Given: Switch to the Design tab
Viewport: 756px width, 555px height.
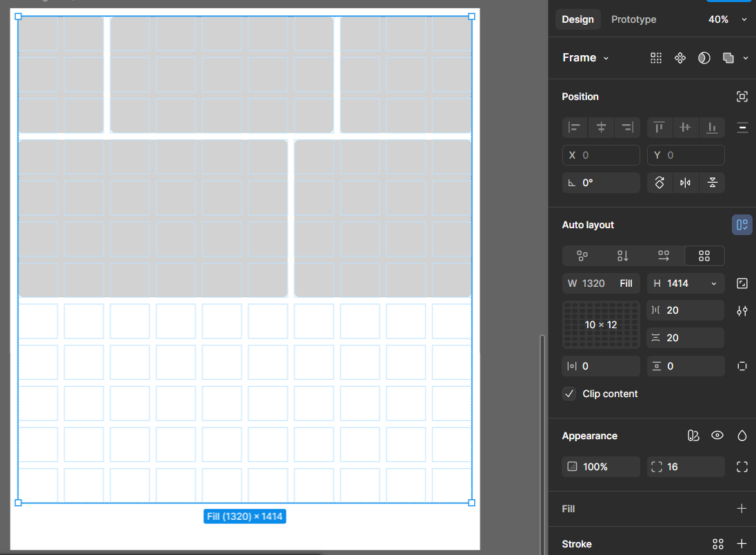Looking at the screenshot, I should pyautogui.click(x=578, y=19).
